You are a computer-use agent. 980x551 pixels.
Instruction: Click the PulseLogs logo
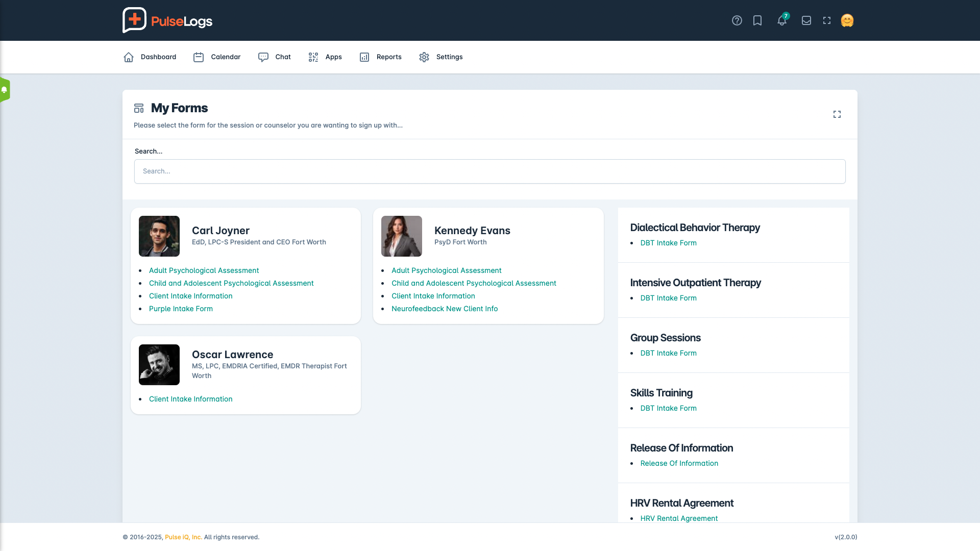pos(167,20)
